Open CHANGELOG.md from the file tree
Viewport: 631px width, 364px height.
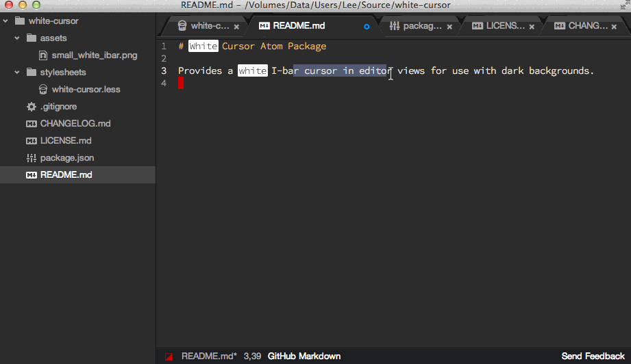(75, 124)
